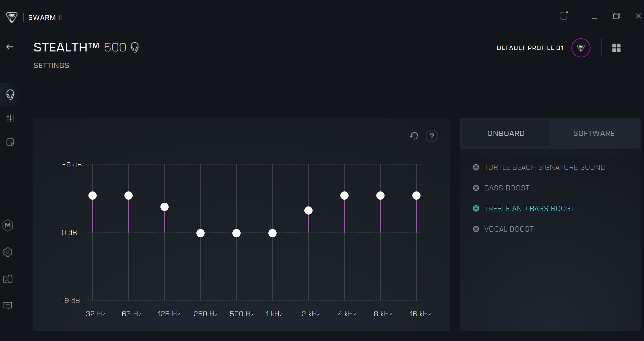The height and width of the screenshot is (341, 644).
Task: Switch to the Software tab
Action: pos(594,133)
